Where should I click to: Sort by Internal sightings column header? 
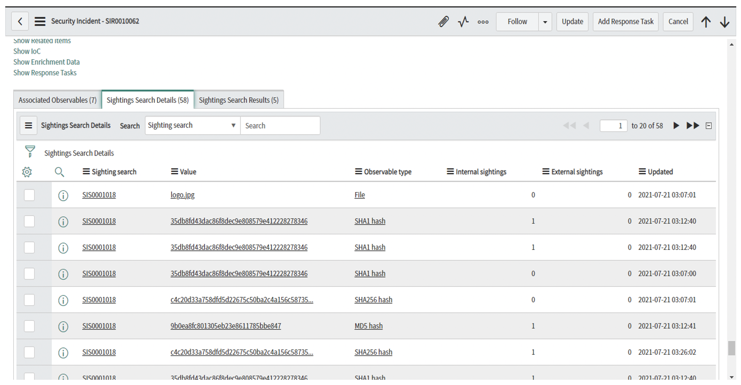pos(481,171)
